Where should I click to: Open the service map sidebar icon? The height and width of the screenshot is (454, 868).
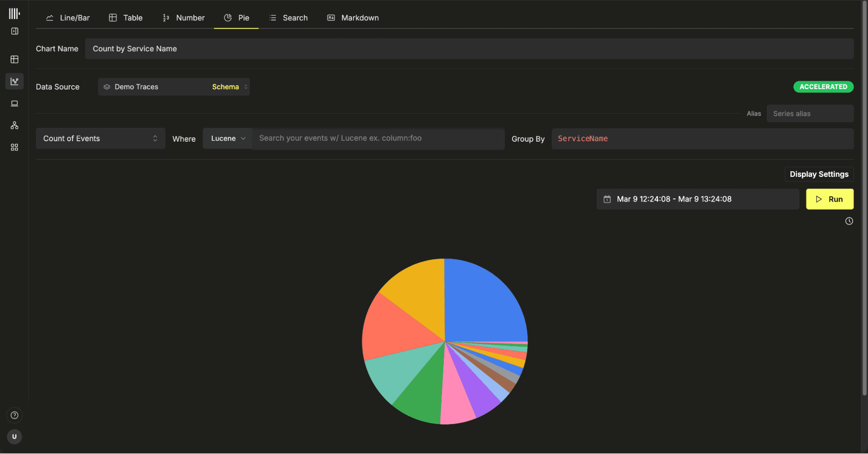coord(14,126)
